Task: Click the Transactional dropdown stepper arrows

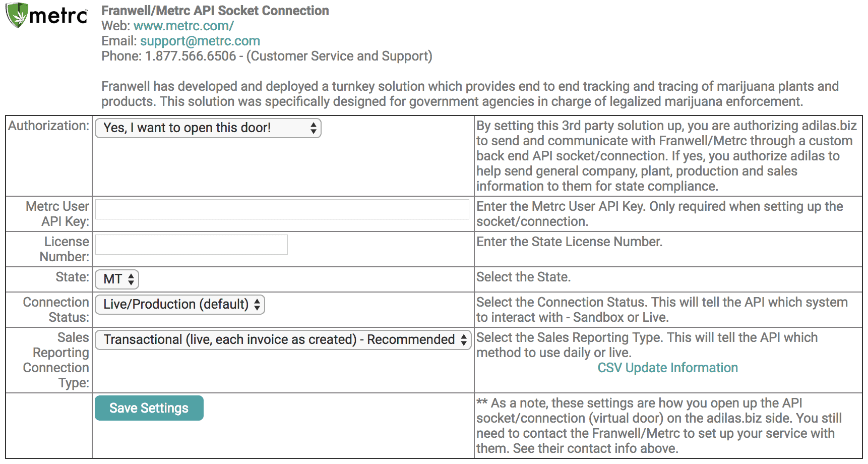Action: [464, 340]
